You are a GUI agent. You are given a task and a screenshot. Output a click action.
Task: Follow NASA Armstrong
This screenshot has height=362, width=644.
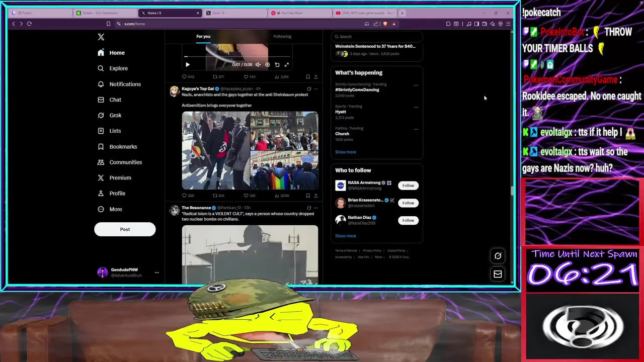(x=408, y=186)
